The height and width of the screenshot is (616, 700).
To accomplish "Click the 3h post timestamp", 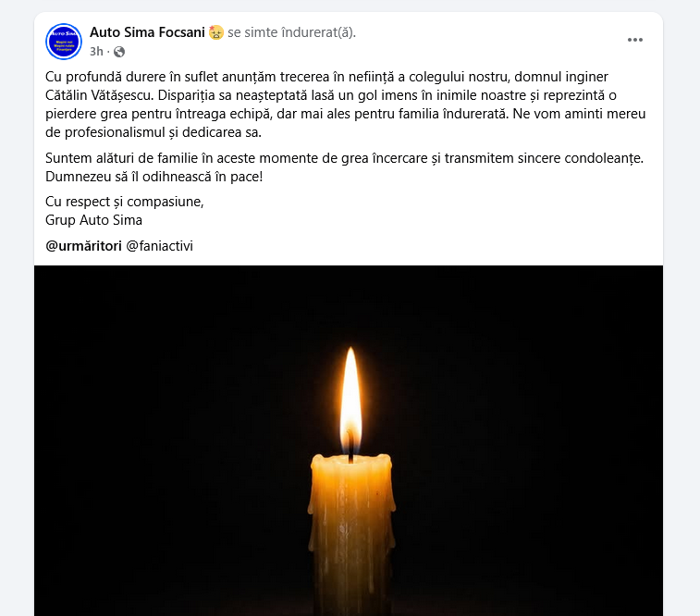I will (x=96, y=52).
